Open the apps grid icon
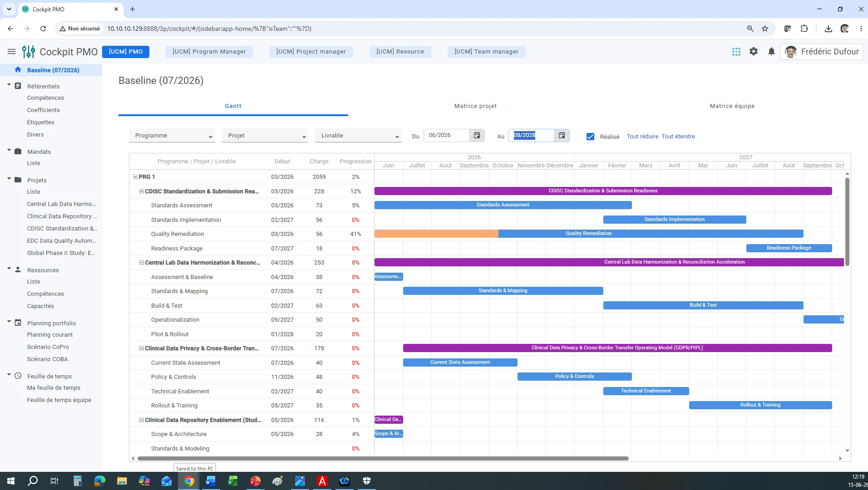868x490 pixels. pos(736,52)
